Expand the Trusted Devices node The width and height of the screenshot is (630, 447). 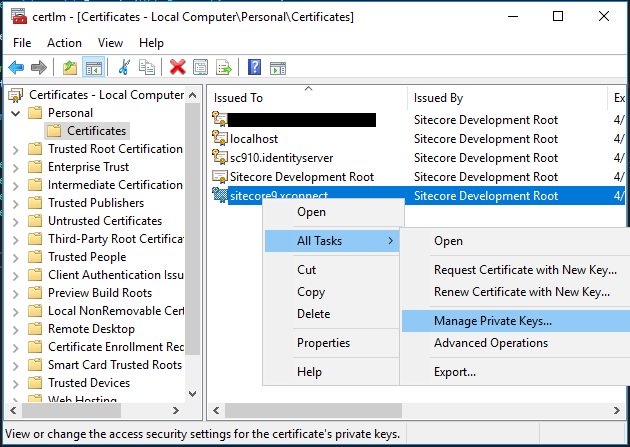(16, 384)
